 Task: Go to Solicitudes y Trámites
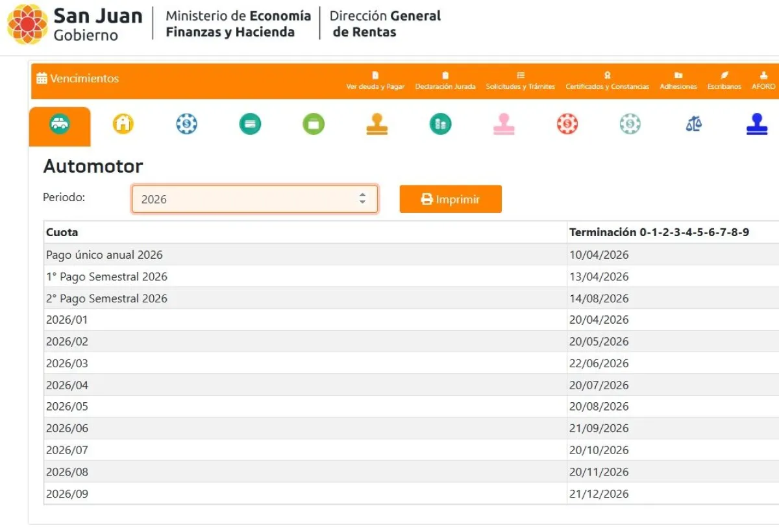[x=521, y=80]
